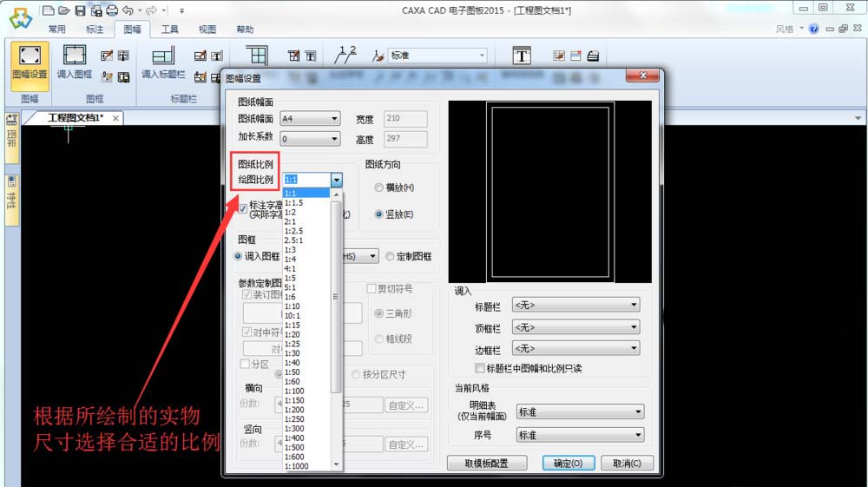
Task: Click the New document icon in quick access toolbar
Action: point(48,10)
